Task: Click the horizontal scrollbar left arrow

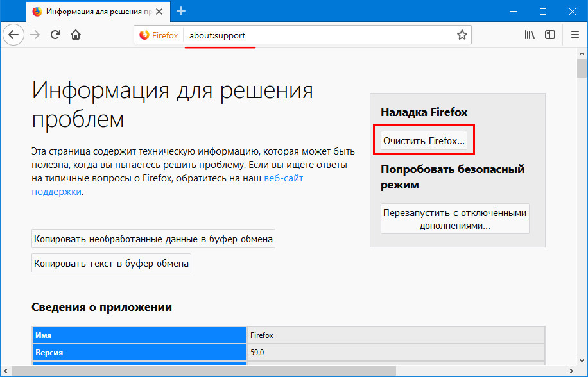Action: click(5, 371)
